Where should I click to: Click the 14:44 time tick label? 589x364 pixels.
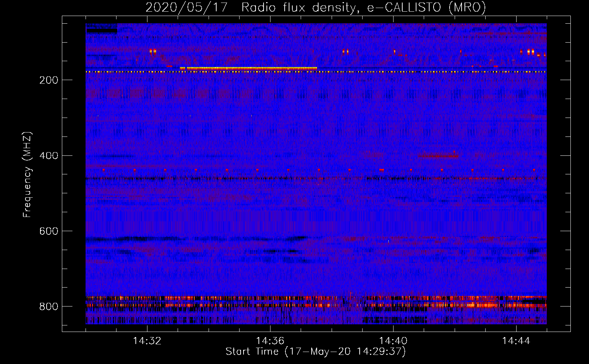pyautogui.click(x=516, y=341)
